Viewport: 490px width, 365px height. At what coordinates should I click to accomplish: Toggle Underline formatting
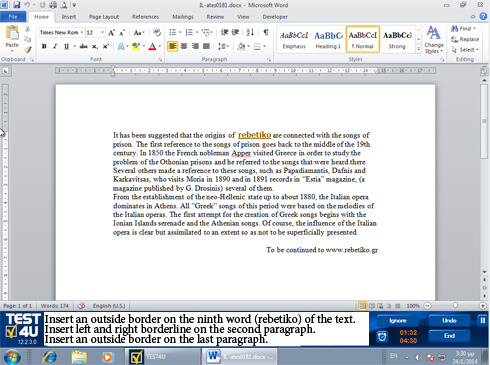tap(66, 46)
